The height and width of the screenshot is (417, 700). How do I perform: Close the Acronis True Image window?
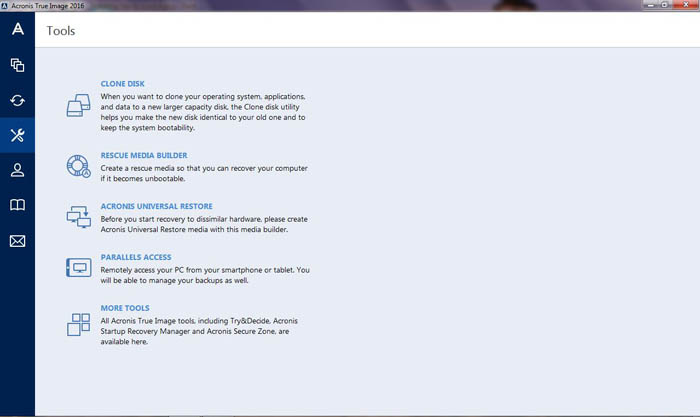[685, 5]
